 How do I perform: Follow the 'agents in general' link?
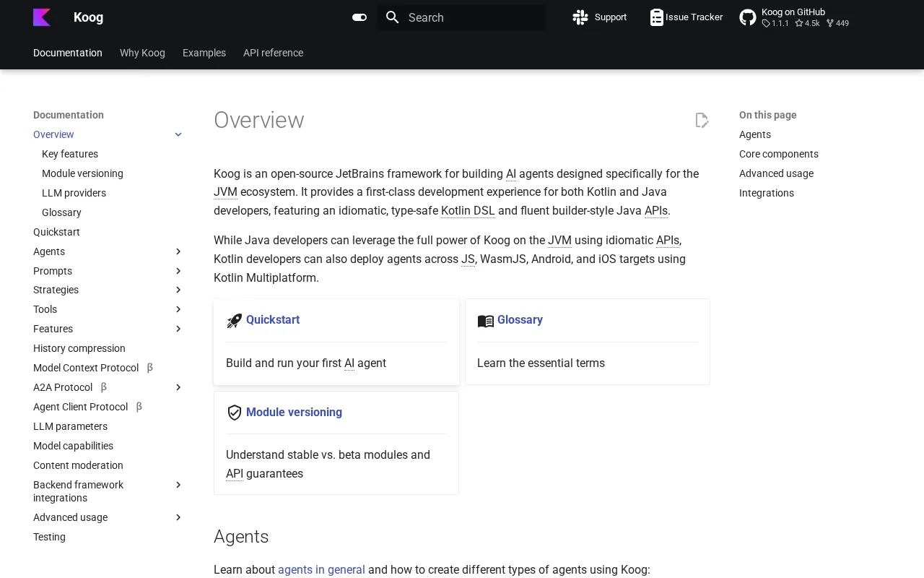click(x=321, y=570)
